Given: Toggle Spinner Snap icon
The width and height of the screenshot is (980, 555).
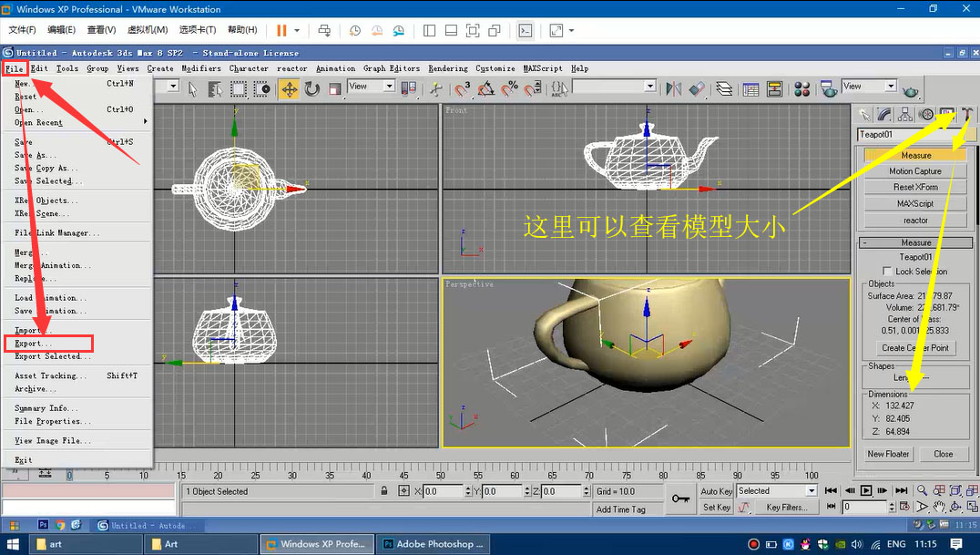Looking at the screenshot, I should 533,89.
